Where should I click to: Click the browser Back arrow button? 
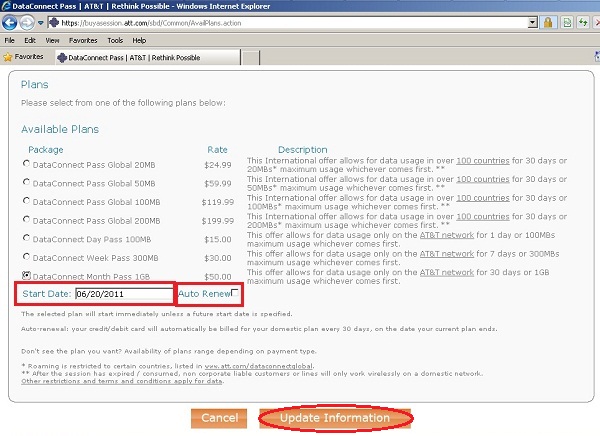tap(9, 23)
